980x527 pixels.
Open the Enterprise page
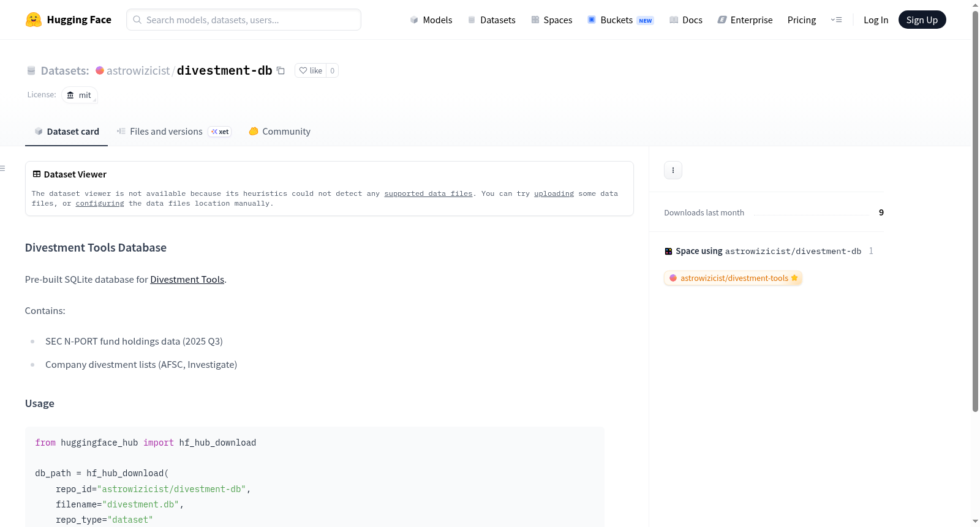click(745, 20)
